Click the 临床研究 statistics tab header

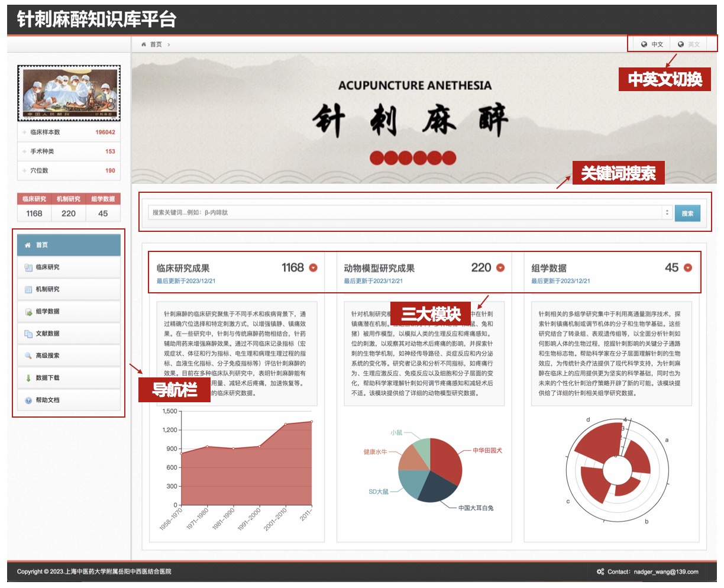tap(34, 199)
